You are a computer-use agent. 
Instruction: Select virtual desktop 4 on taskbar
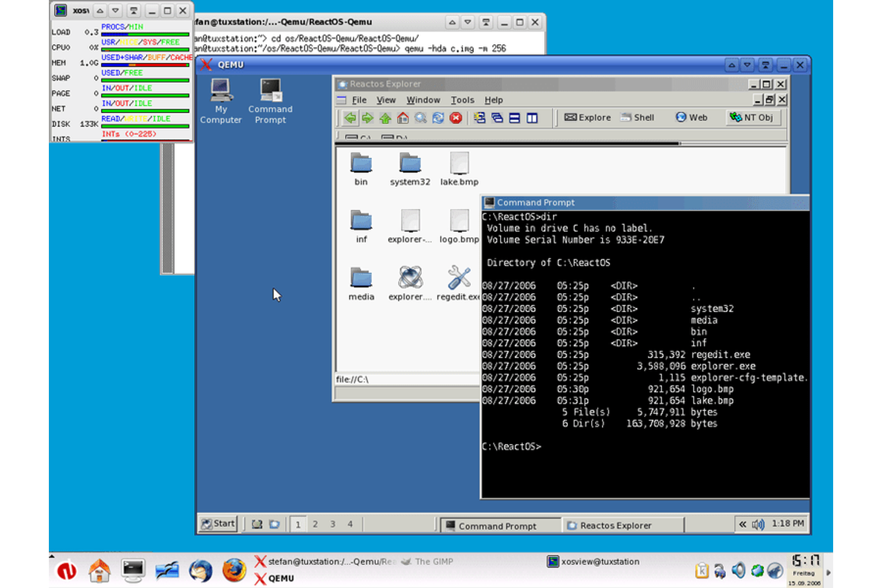(350, 524)
